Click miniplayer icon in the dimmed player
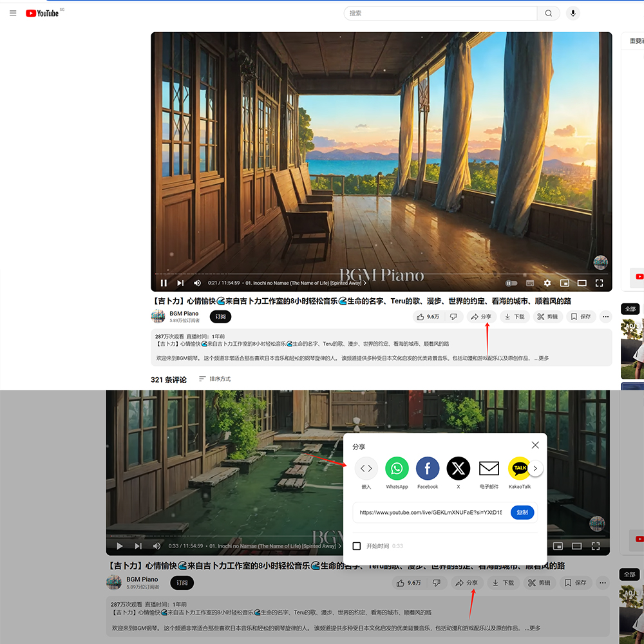This screenshot has height=644, width=644. [x=558, y=546]
